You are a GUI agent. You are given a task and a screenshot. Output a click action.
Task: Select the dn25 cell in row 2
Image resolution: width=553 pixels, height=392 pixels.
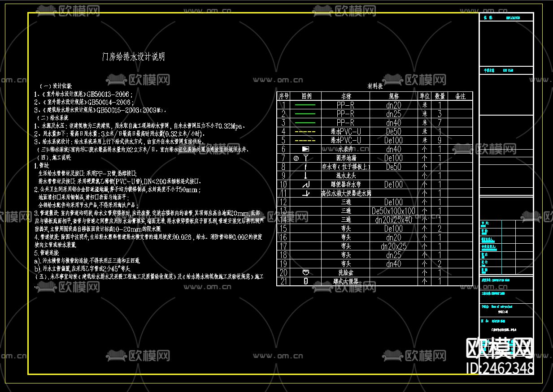click(x=394, y=114)
